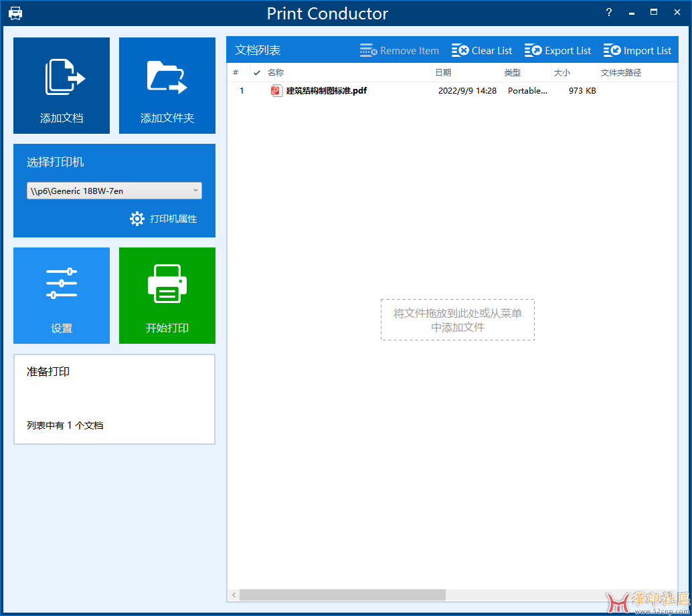Select the PDF file icon in row 1
The height and width of the screenshot is (616, 692).
click(276, 91)
